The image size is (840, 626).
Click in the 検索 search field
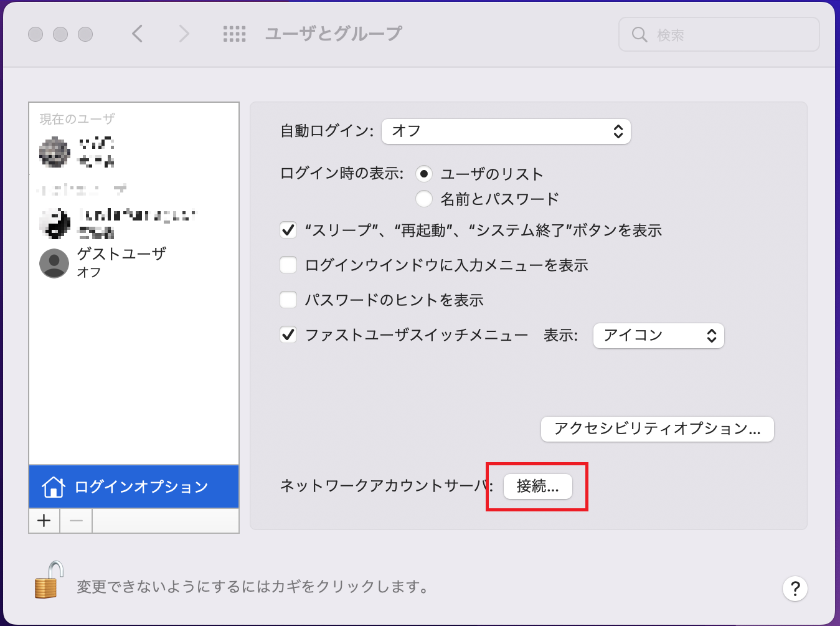pyautogui.click(x=719, y=34)
